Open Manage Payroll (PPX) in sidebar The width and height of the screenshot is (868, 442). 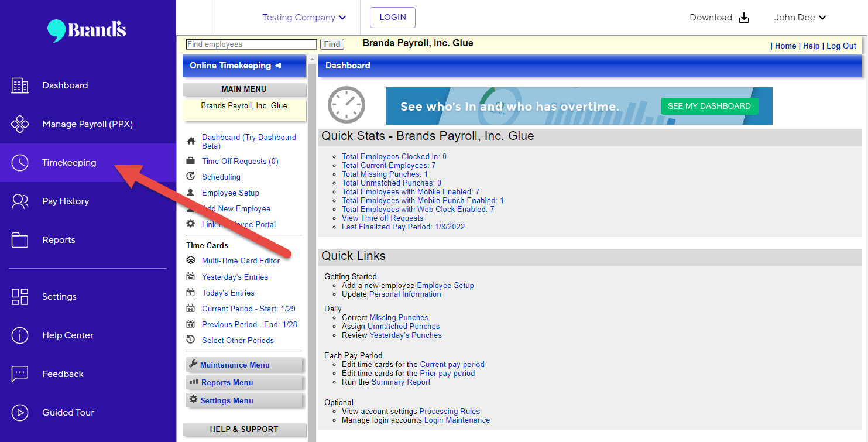click(x=88, y=124)
